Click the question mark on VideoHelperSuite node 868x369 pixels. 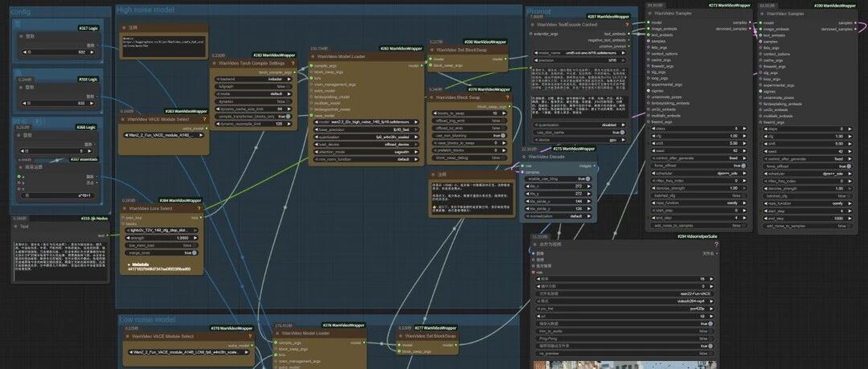click(716, 244)
